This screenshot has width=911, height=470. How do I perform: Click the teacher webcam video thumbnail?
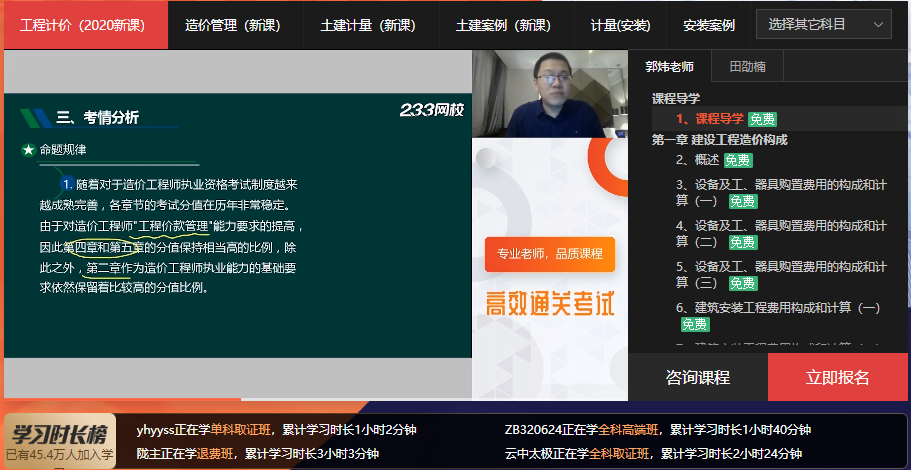point(550,93)
